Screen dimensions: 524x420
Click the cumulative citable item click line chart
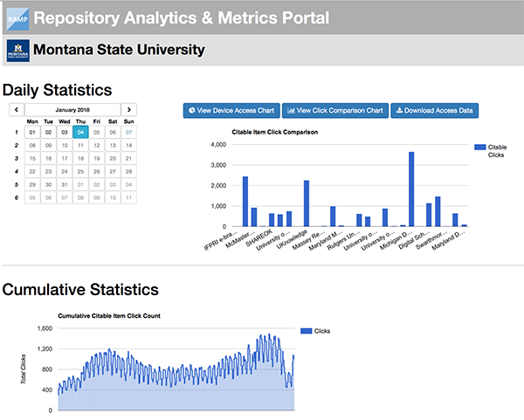[x=175, y=375]
